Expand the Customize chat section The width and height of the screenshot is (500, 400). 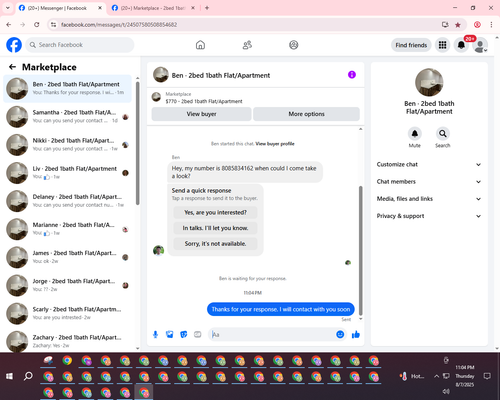click(429, 164)
